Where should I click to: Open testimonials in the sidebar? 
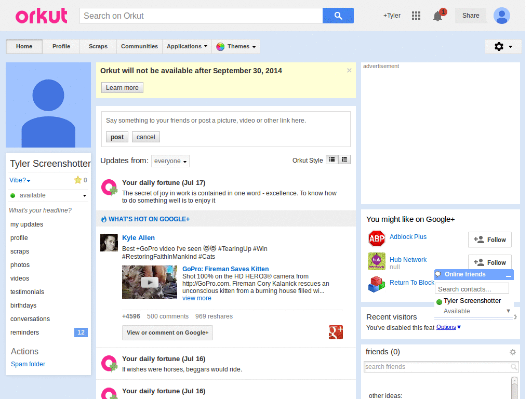tap(27, 292)
